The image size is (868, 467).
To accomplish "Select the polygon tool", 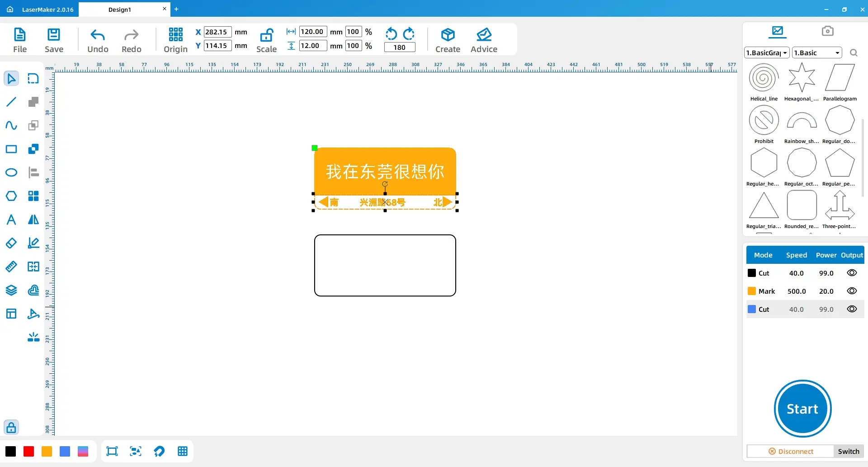I will [x=11, y=196].
